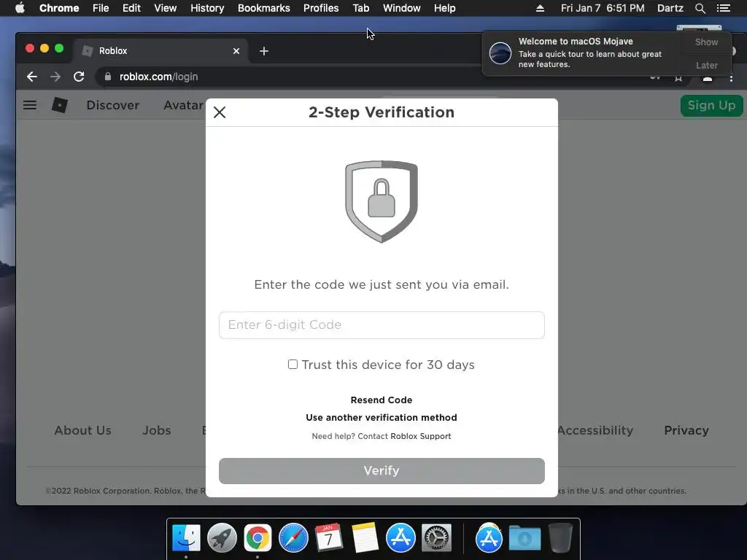Open the Chrome profile icon
This screenshot has width=747, height=560.
pos(708,77)
